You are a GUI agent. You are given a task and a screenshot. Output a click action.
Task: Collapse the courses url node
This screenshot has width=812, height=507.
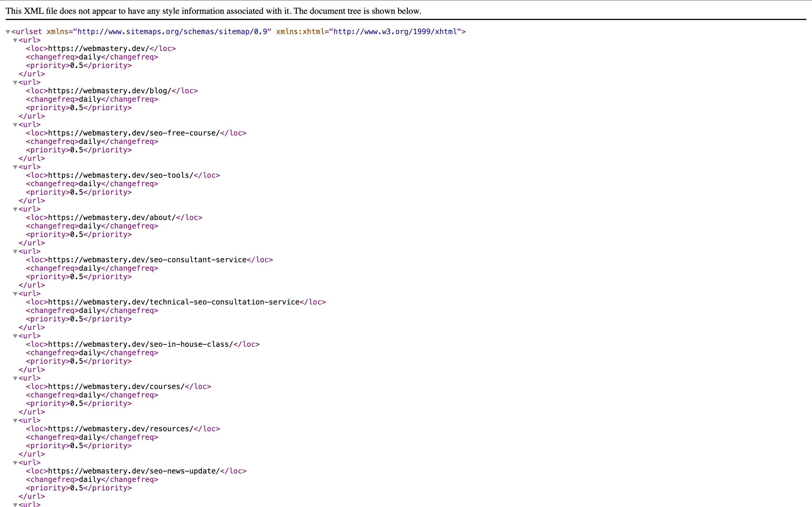tap(15, 378)
